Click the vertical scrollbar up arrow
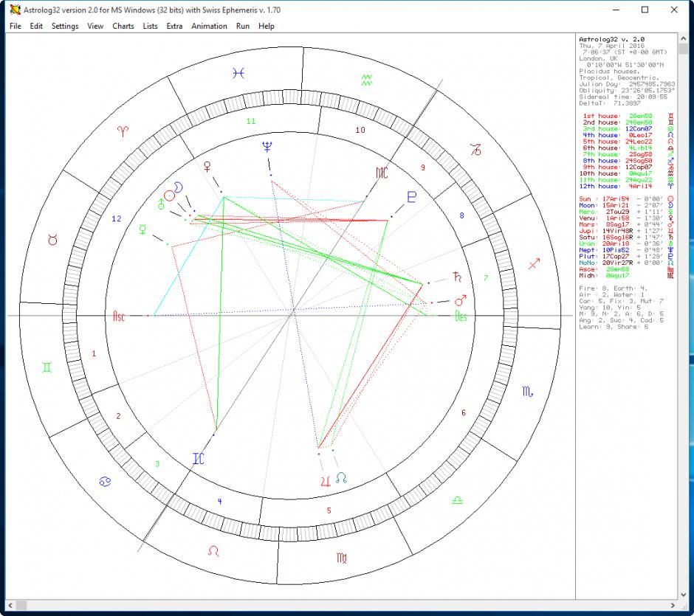 (683, 39)
